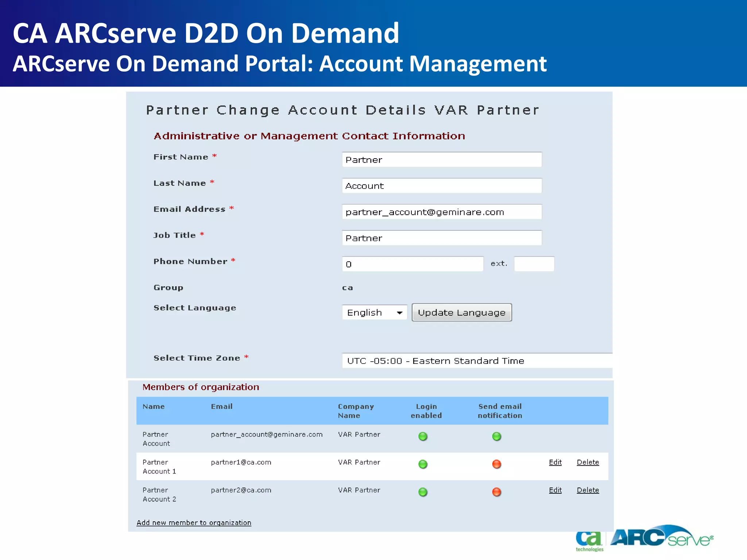Image resolution: width=747 pixels, height=560 pixels.
Task: Open the Select Time Zone dropdown
Action: [477, 361]
